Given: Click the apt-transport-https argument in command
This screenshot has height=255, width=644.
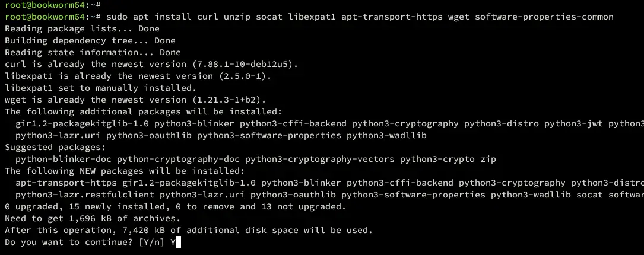Looking at the screenshot, I should [392, 17].
